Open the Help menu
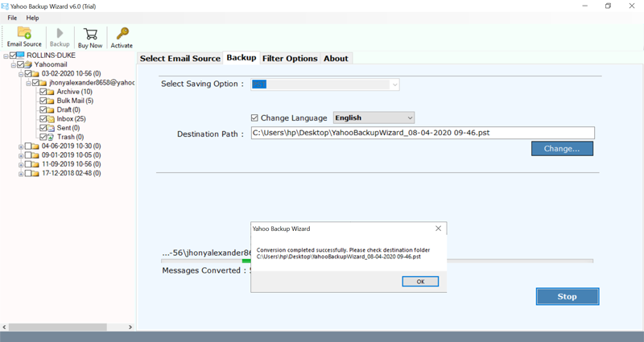The width and height of the screenshot is (644, 342). [32, 18]
